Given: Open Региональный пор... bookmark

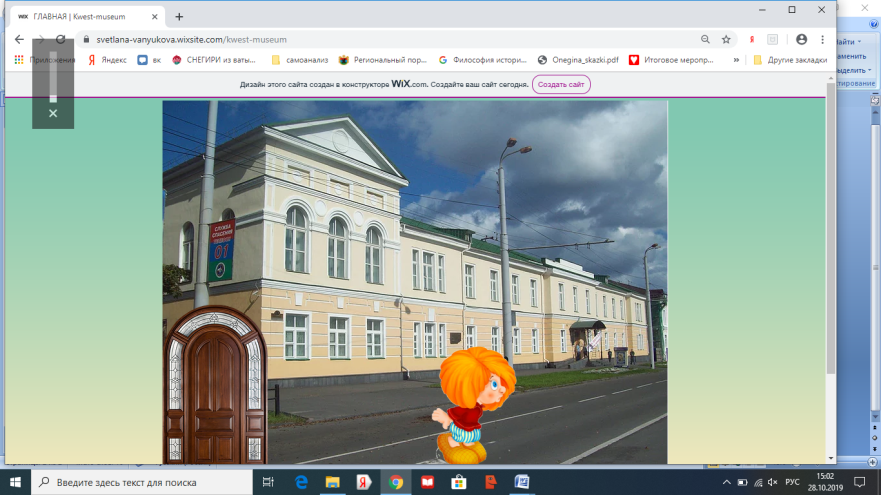Looking at the screenshot, I should [383, 60].
